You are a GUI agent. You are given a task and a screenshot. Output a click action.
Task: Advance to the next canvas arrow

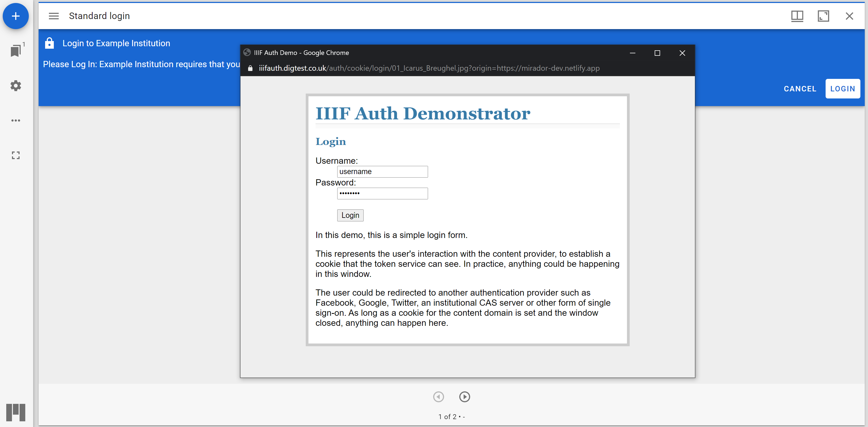pos(465,397)
